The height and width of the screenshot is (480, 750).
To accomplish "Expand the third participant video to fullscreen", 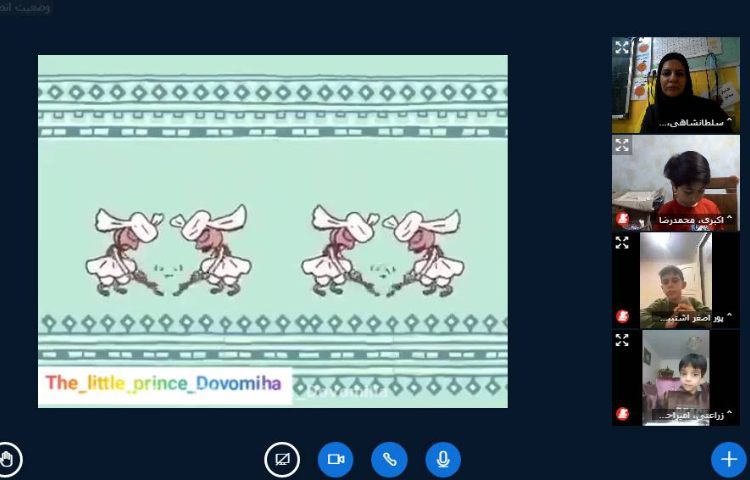I will point(622,243).
